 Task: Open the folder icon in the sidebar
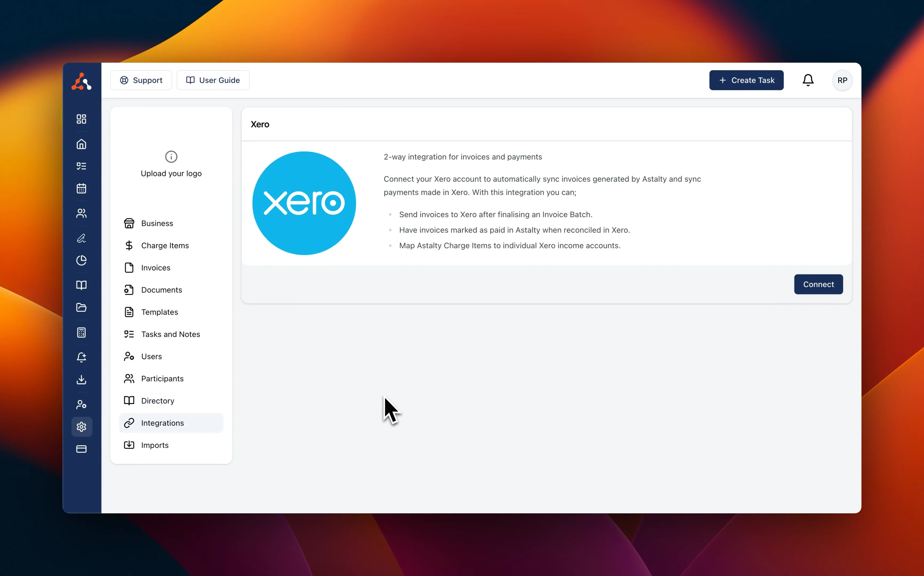(81, 307)
